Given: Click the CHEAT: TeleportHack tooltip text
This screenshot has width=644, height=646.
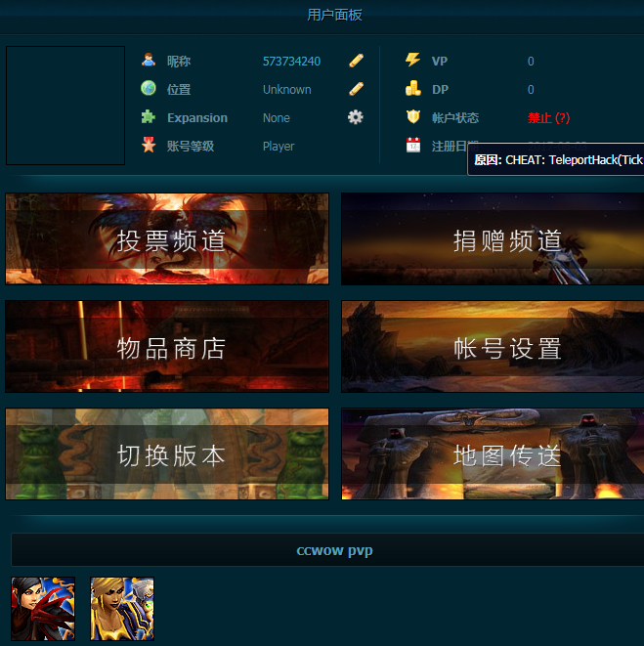Looking at the screenshot, I should pyautogui.click(x=574, y=160).
